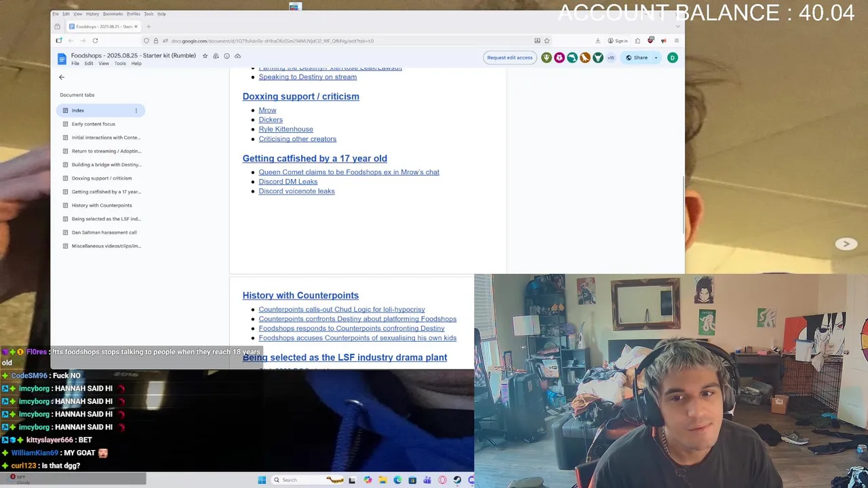Reload the page in the browser
The height and width of the screenshot is (488, 868).
coord(95,41)
